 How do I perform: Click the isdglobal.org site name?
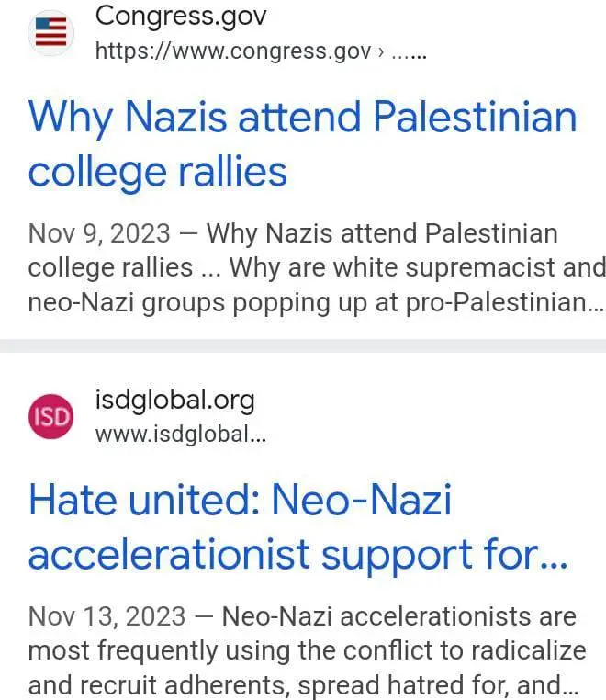(x=174, y=400)
